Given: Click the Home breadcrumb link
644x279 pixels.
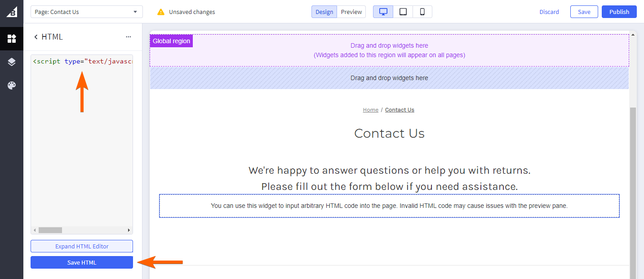Looking at the screenshot, I should coord(370,110).
